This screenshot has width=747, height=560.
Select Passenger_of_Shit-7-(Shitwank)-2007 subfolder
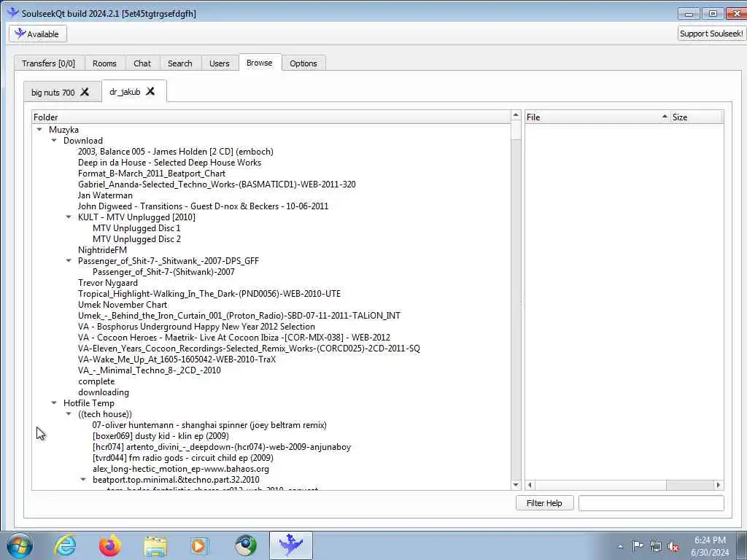[x=163, y=272]
